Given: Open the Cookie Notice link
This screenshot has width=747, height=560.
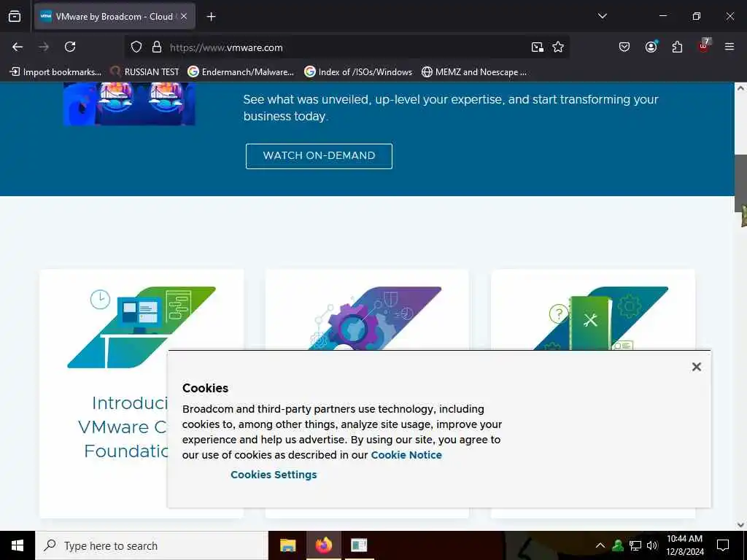Looking at the screenshot, I should [406, 455].
